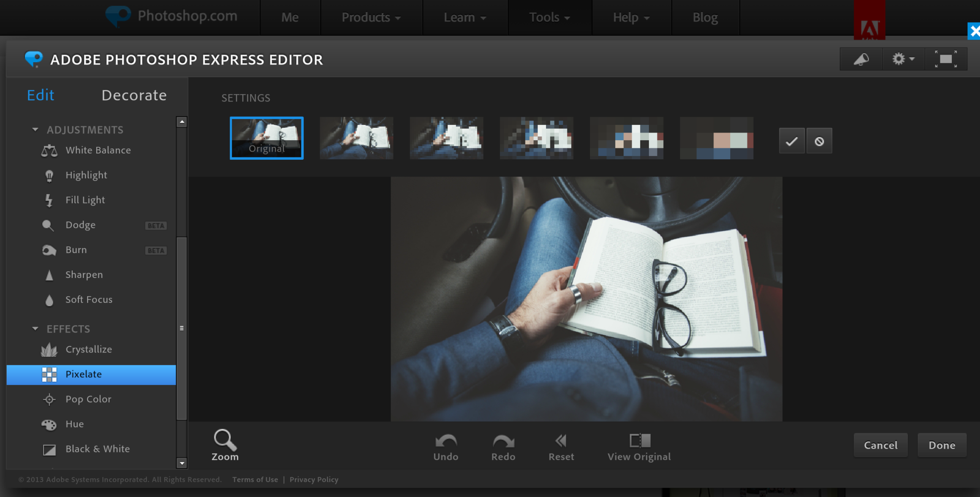Click the Soft Focus droplet icon
Image resolution: width=980 pixels, height=497 pixels.
click(49, 300)
